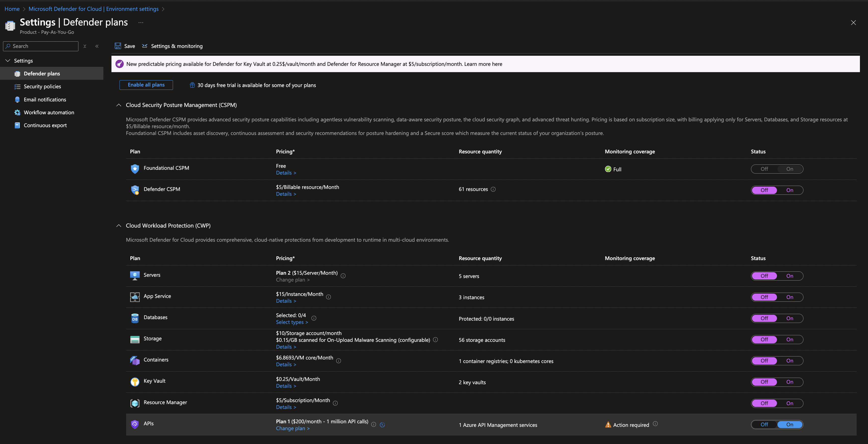868x444 pixels.
Task: Click the info icon next to Containers pricing
Action: click(339, 361)
